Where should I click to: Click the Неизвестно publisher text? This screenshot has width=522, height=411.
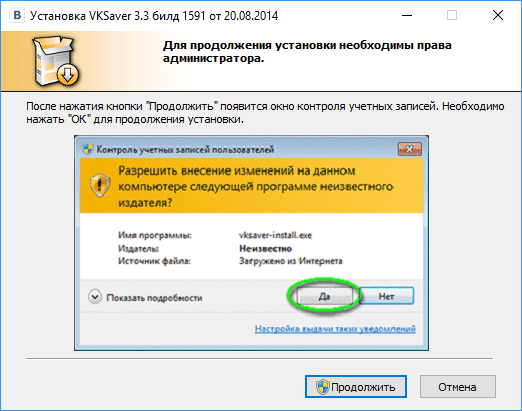pos(265,249)
